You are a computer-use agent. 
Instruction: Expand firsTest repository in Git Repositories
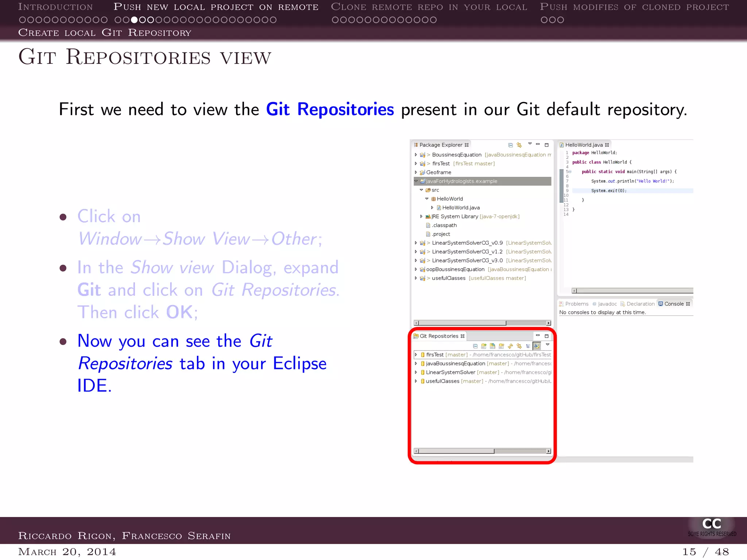416,354
